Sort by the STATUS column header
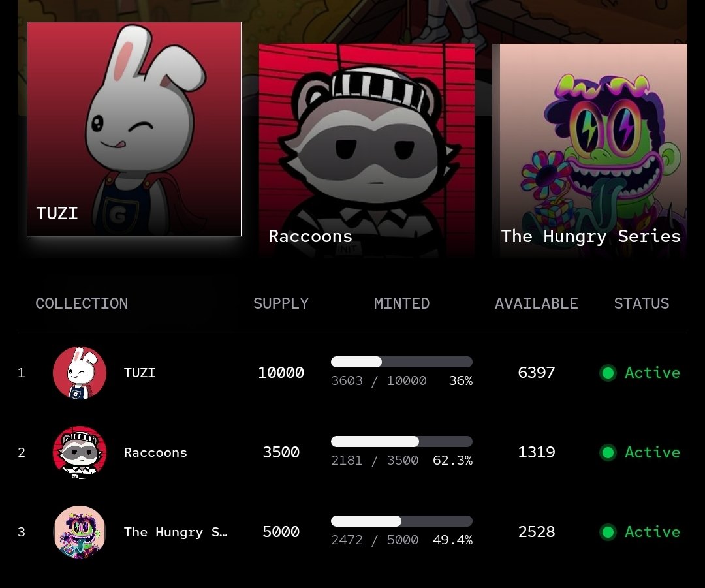Image resolution: width=705 pixels, height=588 pixels. pyautogui.click(x=642, y=303)
